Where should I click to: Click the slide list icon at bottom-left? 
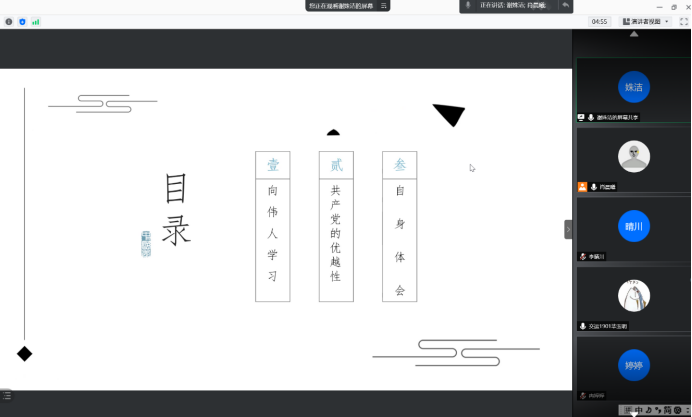(x=7, y=396)
